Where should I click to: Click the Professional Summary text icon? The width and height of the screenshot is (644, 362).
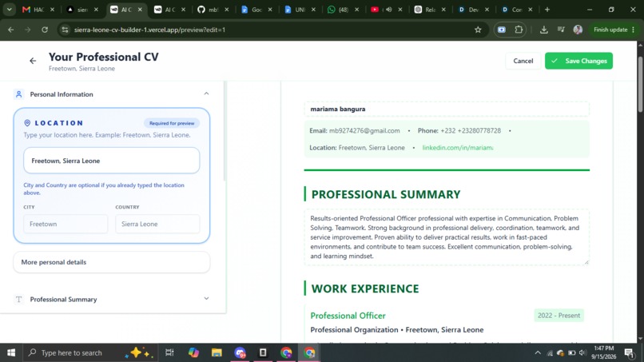(19, 299)
